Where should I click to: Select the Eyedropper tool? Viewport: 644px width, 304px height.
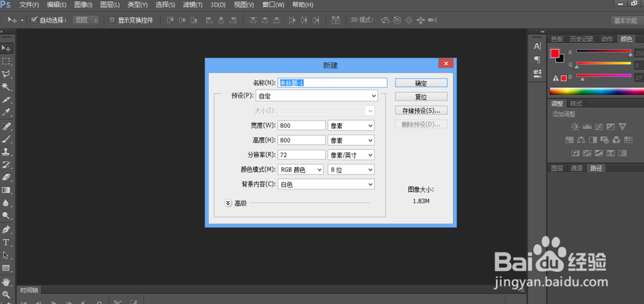[x=6, y=112]
